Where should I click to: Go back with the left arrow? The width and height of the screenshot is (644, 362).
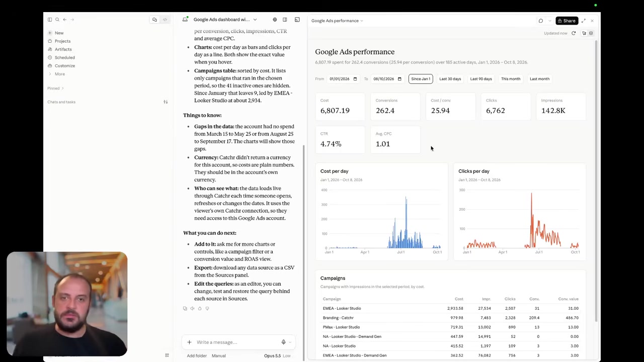tap(64, 20)
